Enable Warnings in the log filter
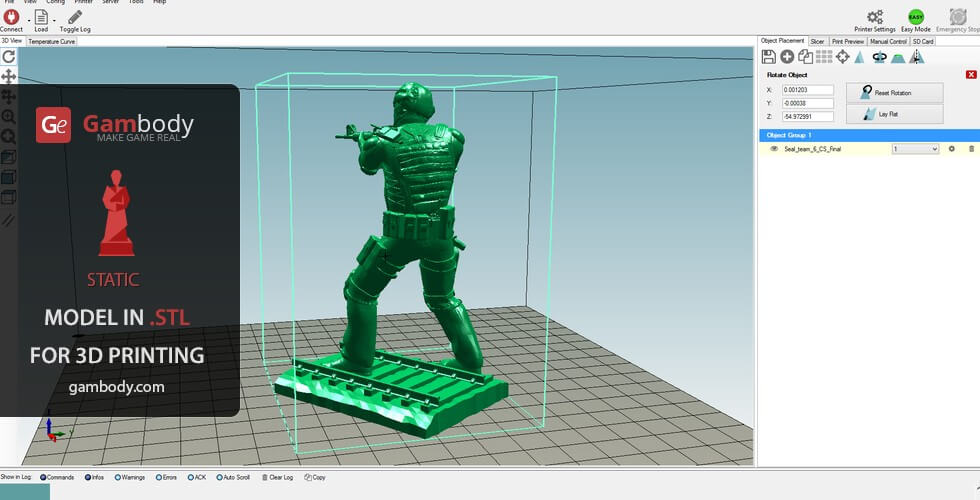The width and height of the screenshot is (980, 500). pos(118,478)
